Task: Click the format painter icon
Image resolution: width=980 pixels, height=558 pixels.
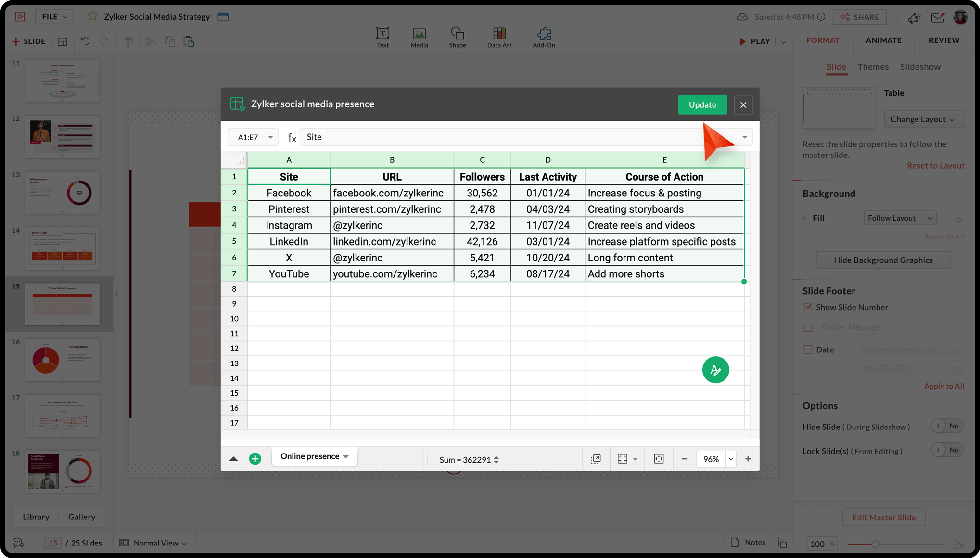Action: click(x=128, y=41)
